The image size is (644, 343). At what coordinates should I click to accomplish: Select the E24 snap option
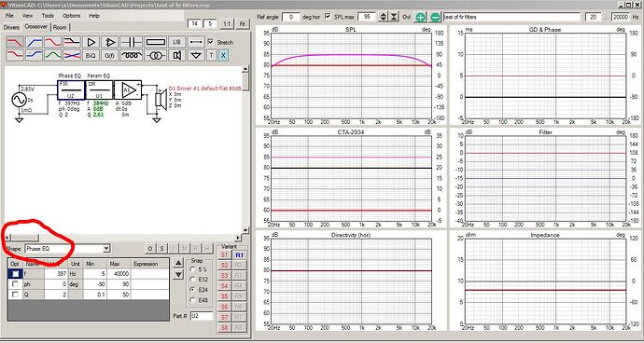click(x=192, y=290)
